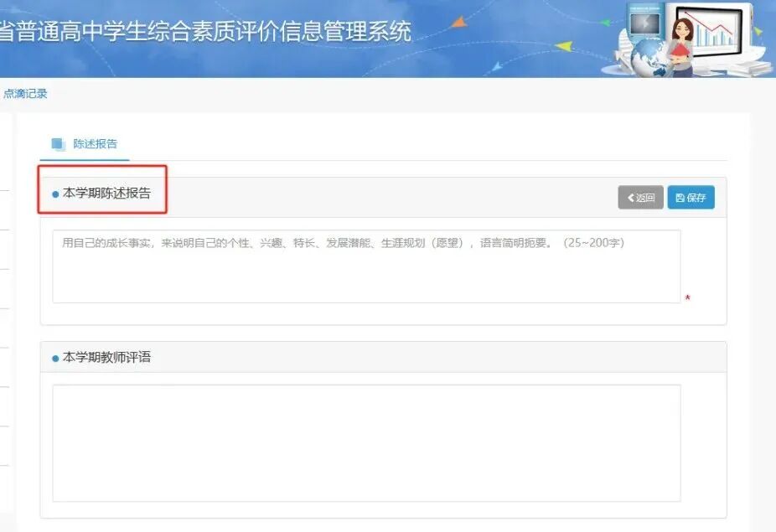Viewport: 776px width, 532px height.
Task: Click the left chevron icon in 返回
Action: pyautogui.click(x=631, y=198)
